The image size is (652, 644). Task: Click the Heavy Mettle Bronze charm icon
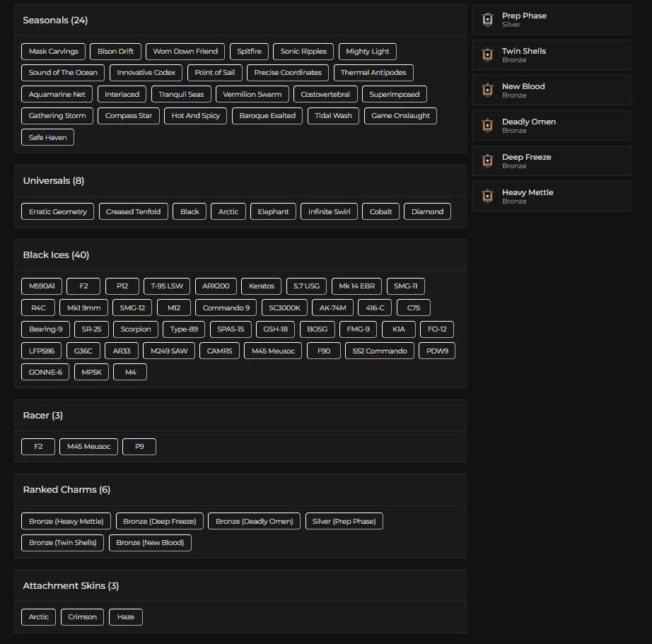pyautogui.click(x=487, y=197)
